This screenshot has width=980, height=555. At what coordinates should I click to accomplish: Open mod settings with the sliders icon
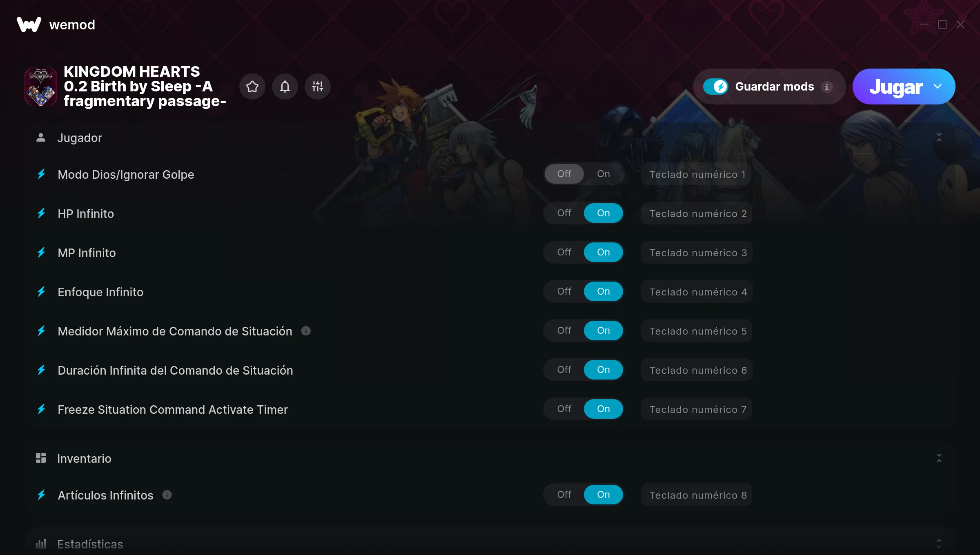pos(318,87)
